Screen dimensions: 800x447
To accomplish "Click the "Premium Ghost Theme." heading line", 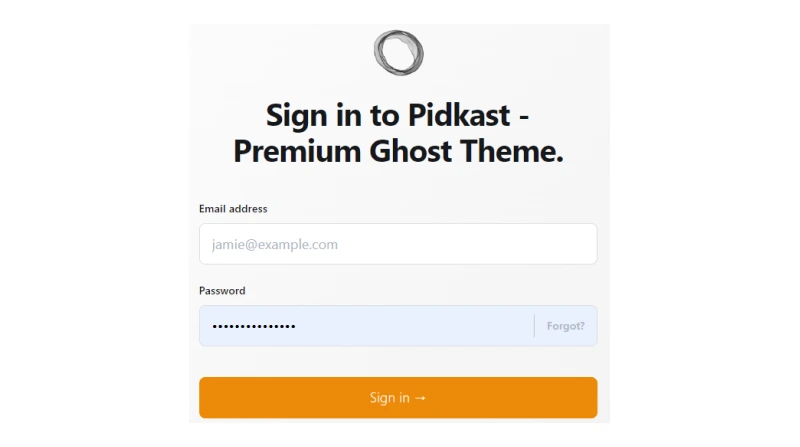I will pos(398,152).
